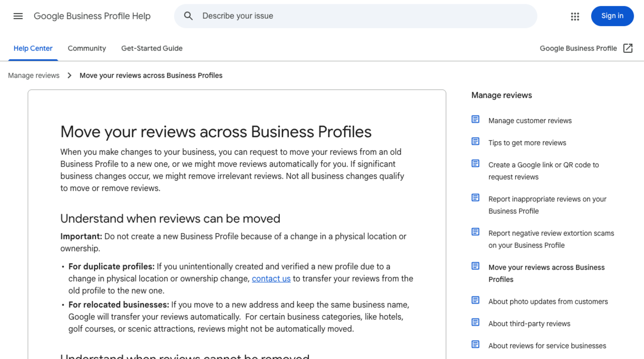Viewport: 644px width, 359px height.
Task: Follow the contact us link
Action: [x=271, y=279]
